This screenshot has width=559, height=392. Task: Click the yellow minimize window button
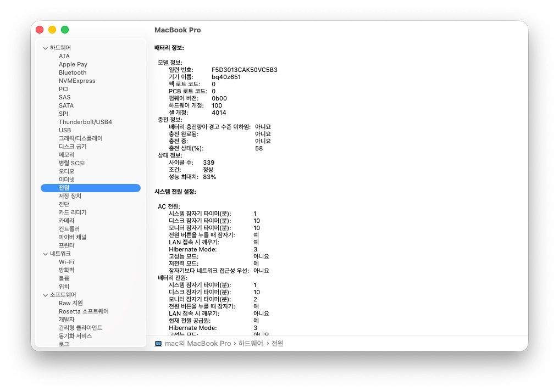tap(52, 30)
